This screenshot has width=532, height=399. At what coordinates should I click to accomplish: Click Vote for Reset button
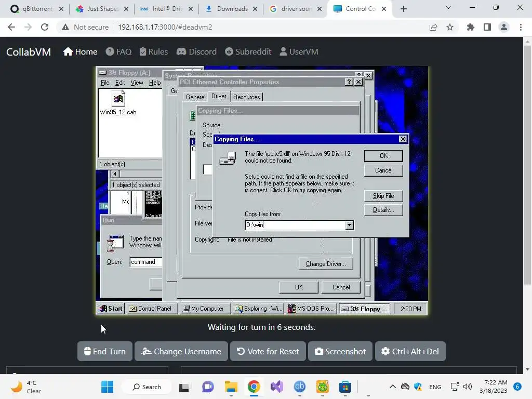coord(268,352)
